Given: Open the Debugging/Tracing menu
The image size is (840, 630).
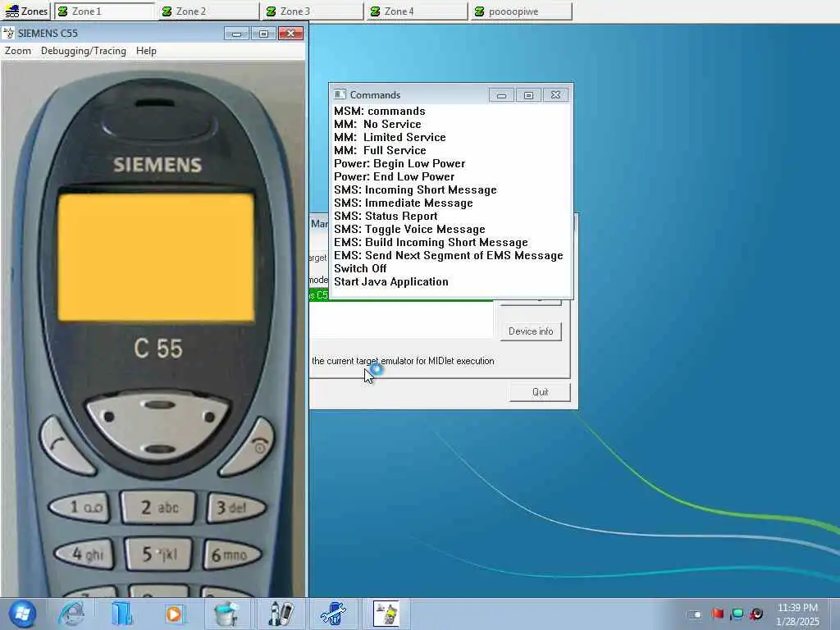Looking at the screenshot, I should (x=84, y=51).
